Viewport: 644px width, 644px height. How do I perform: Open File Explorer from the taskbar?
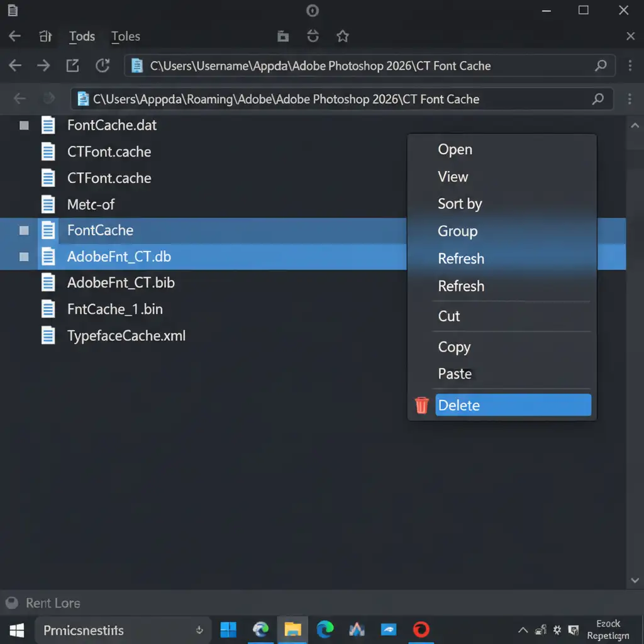pyautogui.click(x=292, y=629)
